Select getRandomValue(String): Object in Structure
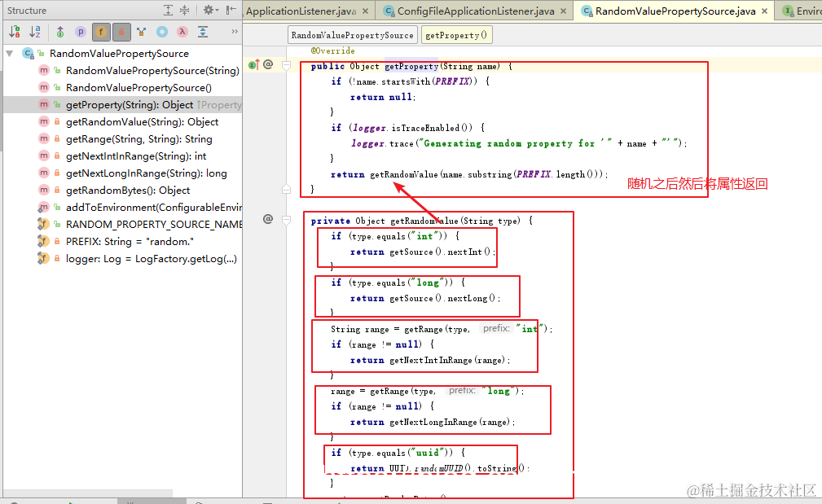 [142, 122]
